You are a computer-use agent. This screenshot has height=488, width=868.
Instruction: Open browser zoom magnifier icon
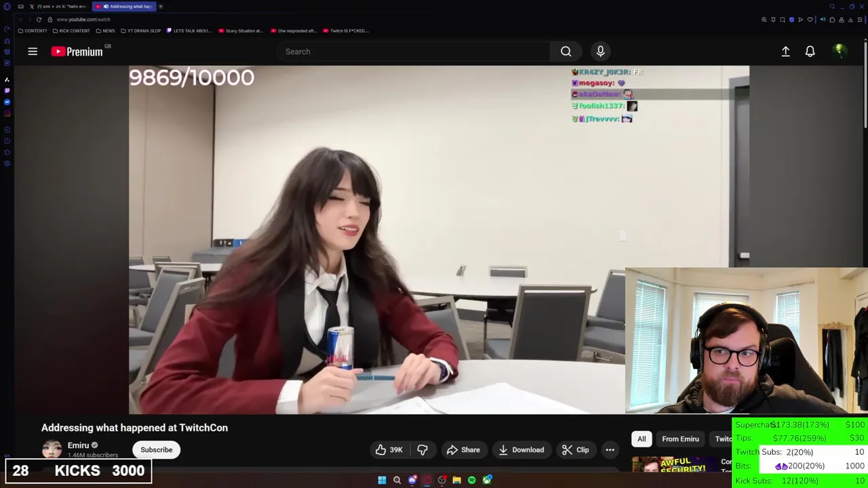point(764,20)
